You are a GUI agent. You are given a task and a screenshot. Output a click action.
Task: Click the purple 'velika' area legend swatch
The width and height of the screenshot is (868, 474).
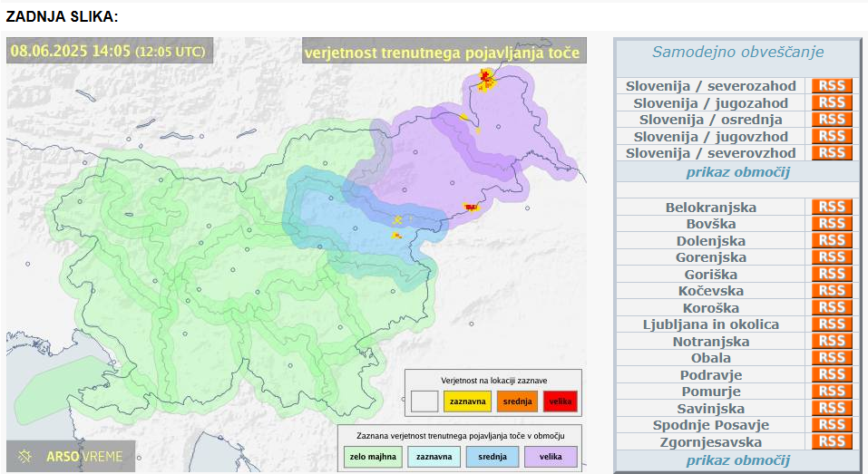point(550,457)
